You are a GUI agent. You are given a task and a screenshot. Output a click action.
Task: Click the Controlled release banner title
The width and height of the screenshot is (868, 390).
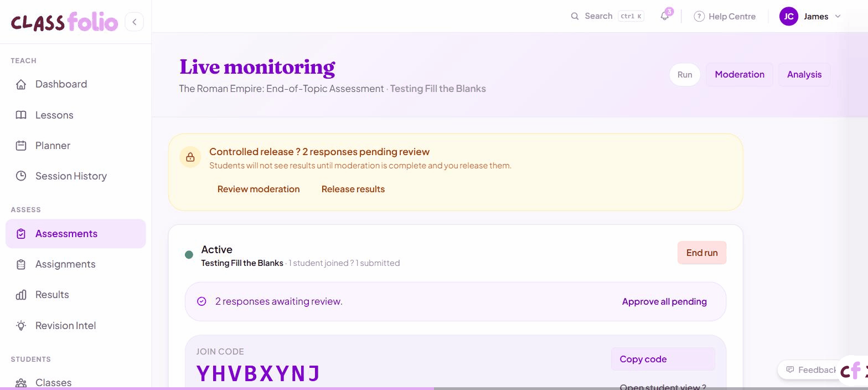[319, 152]
